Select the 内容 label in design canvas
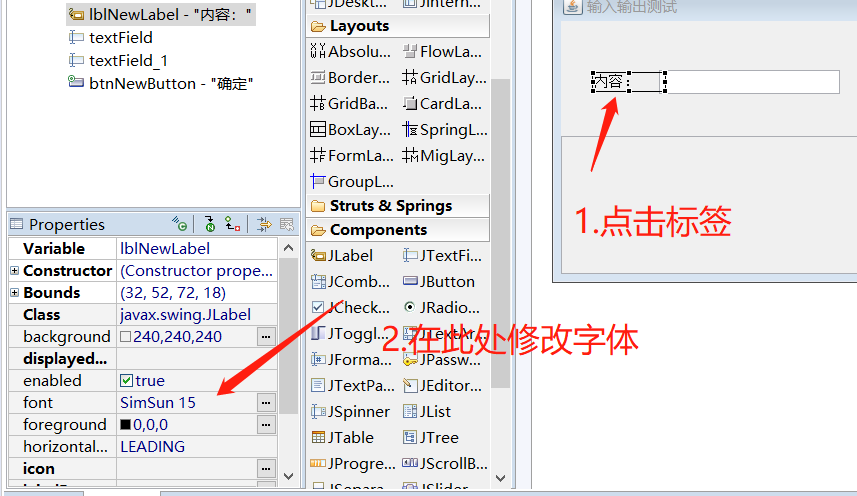Screen dimensions: 857x496 629,82
